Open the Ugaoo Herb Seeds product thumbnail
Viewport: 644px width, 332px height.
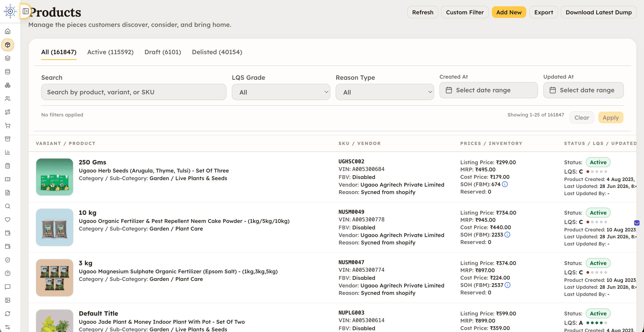click(55, 177)
